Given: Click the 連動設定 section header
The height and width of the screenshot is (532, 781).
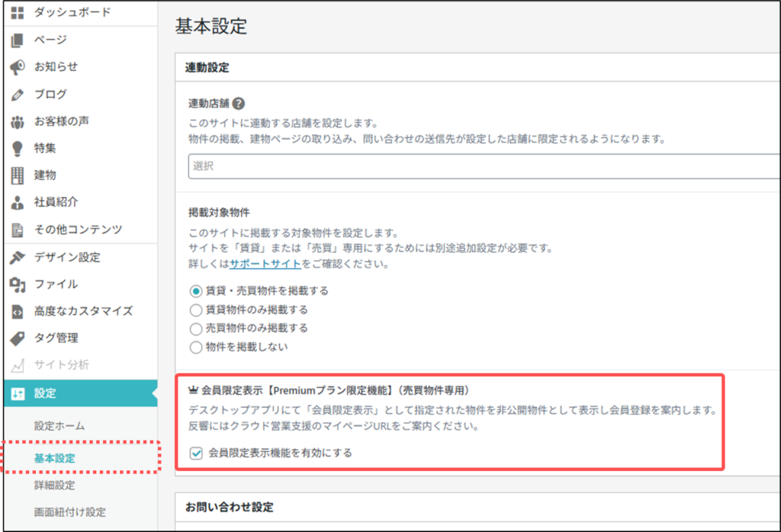Looking at the screenshot, I should 207,68.
